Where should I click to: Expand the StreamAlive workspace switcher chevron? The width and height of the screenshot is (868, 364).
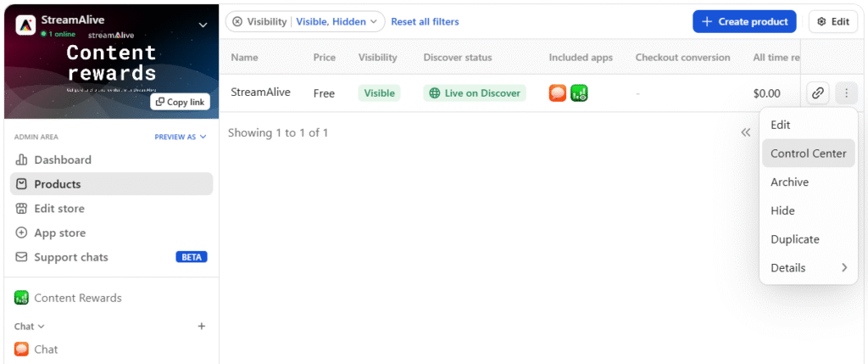(x=203, y=25)
